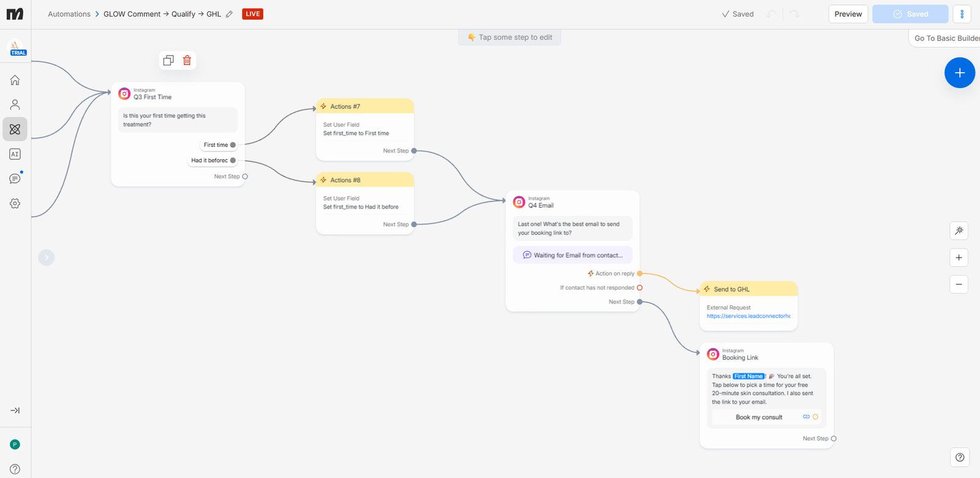Click the LIVE status badge

253,14
